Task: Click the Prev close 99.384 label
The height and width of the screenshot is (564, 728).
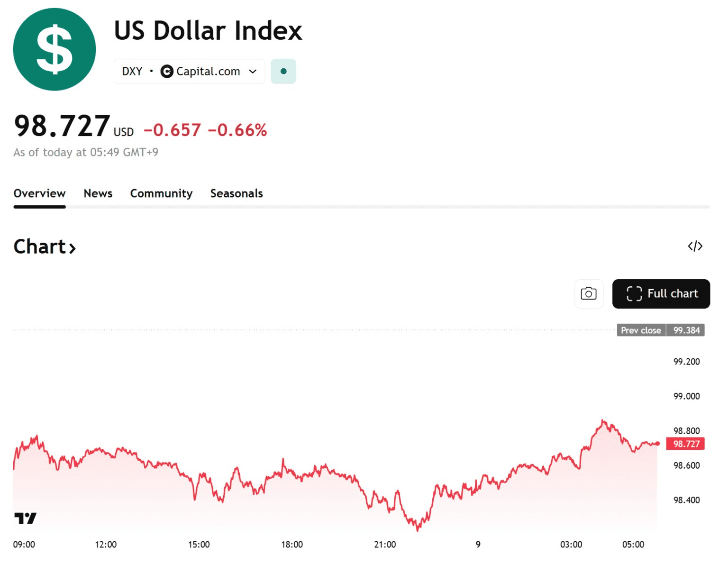Action: tap(660, 330)
